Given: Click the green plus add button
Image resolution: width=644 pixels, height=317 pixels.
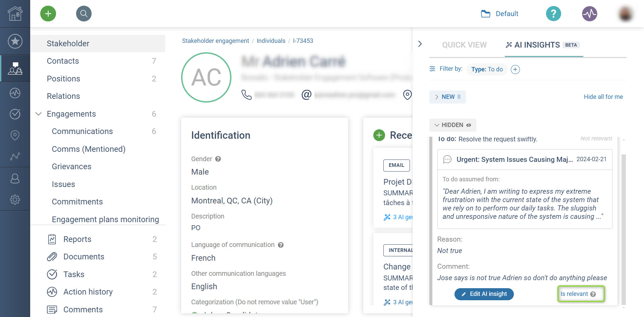Looking at the screenshot, I should click(x=48, y=13).
